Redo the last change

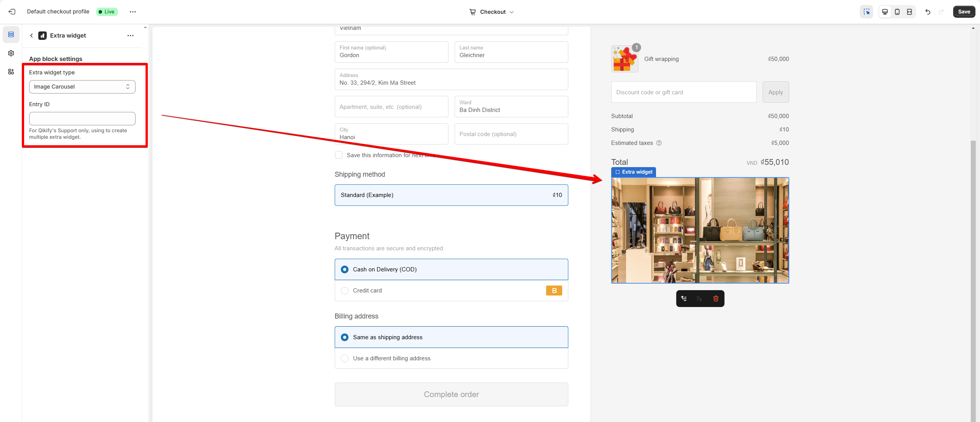pyautogui.click(x=941, y=12)
